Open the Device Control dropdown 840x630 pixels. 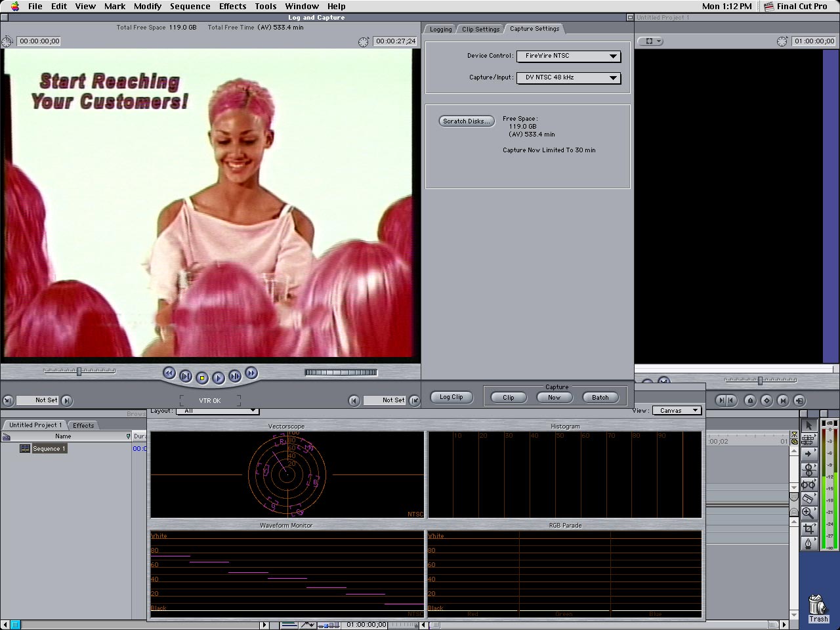click(568, 56)
